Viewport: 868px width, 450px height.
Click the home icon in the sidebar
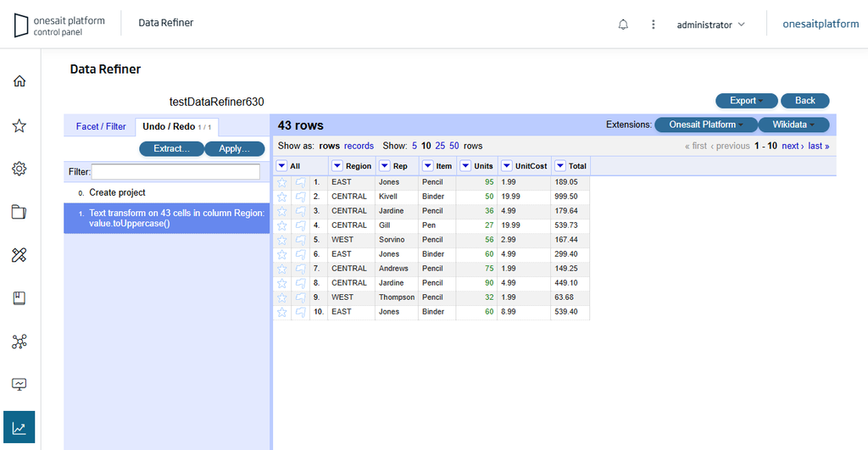[x=19, y=81]
